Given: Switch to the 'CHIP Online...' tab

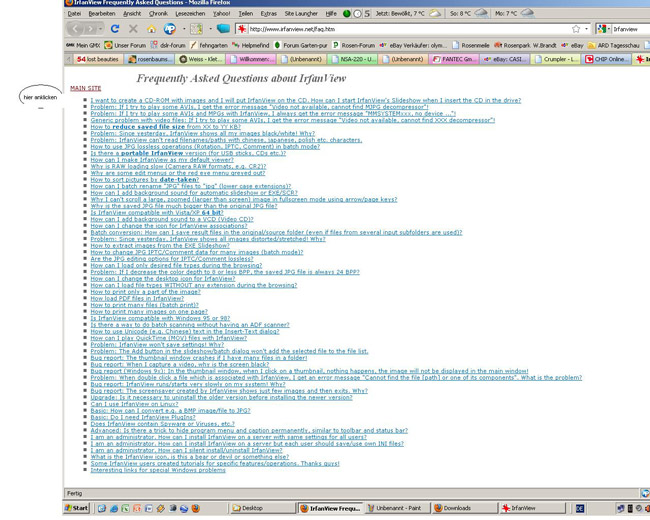Looking at the screenshot, I should 606,59.
